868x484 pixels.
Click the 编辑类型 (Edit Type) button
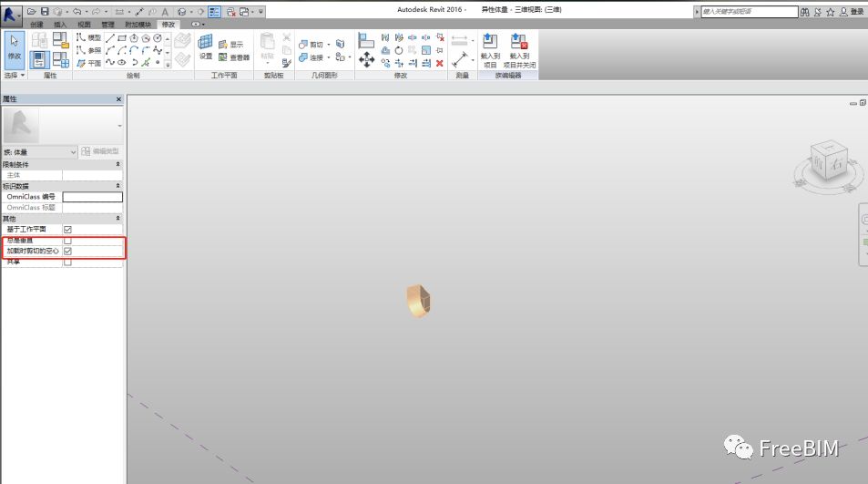pos(100,151)
